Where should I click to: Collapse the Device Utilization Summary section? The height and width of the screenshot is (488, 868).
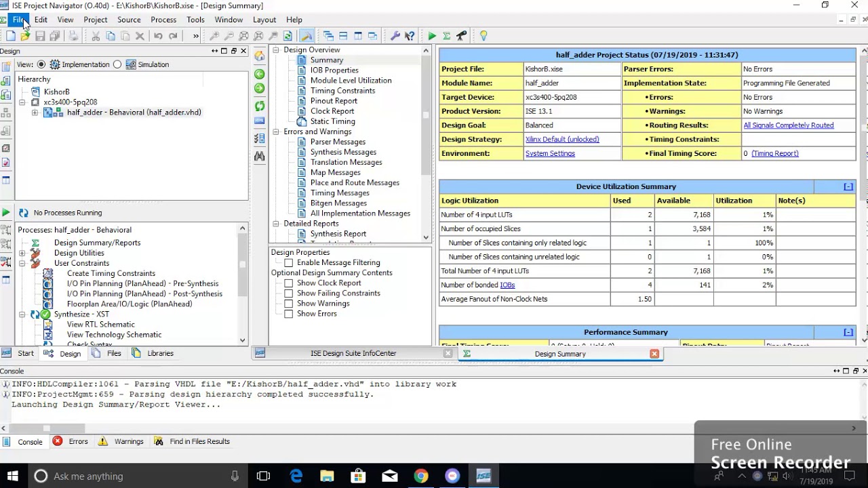point(848,186)
